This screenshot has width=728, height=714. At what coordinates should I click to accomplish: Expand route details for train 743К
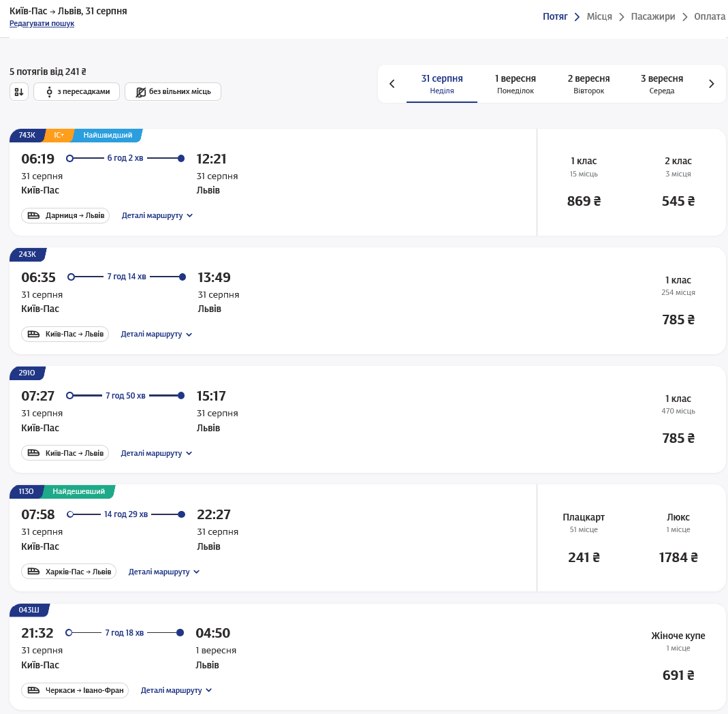(x=157, y=216)
